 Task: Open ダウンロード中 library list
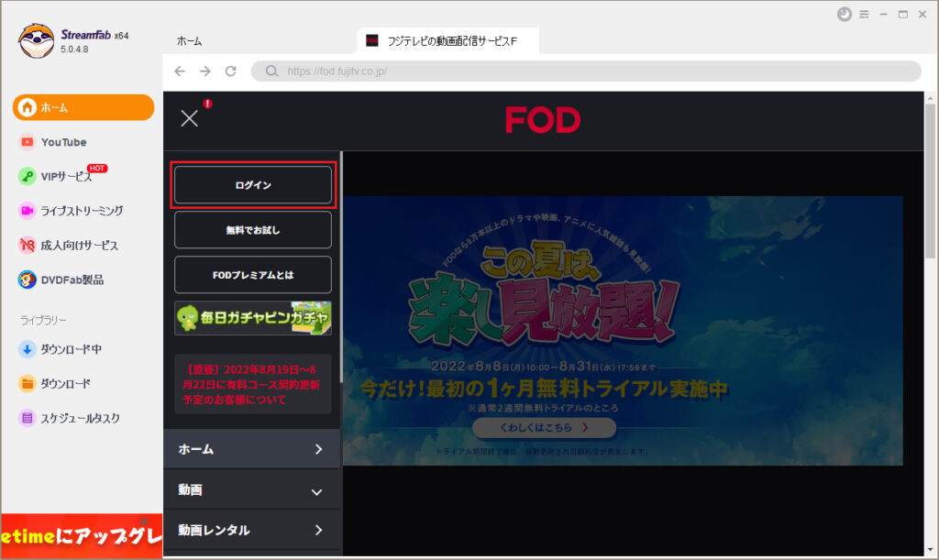tap(71, 349)
